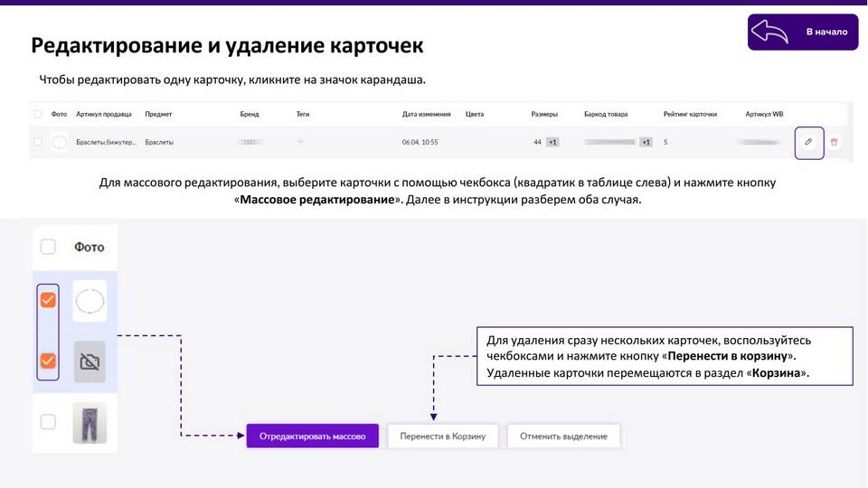Click the large Фото column header

(x=90, y=247)
